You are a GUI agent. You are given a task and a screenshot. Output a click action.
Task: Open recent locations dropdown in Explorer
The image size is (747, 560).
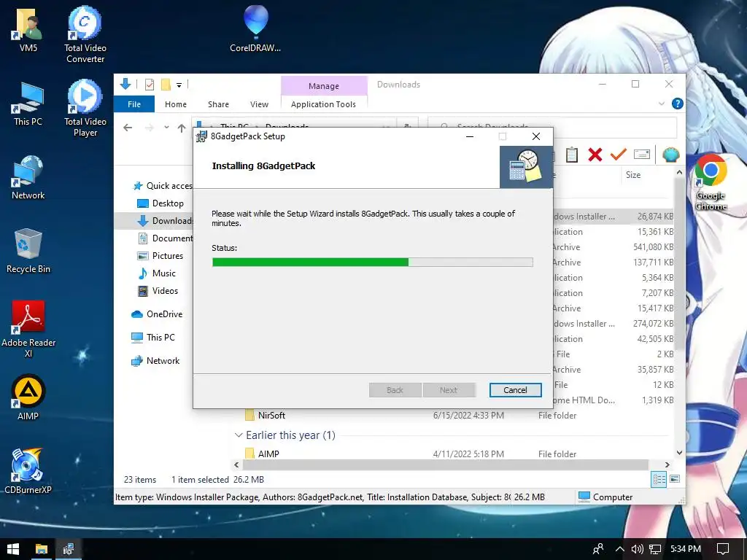(166, 128)
